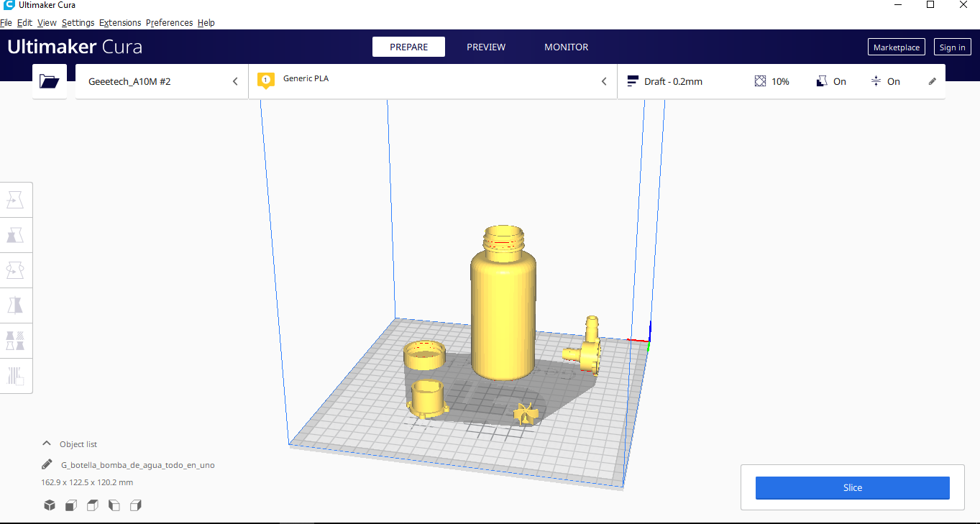The width and height of the screenshot is (980, 524).
Task: Select the impeller model on build plate
Action: pyautogui.click(x=526, y=413)
